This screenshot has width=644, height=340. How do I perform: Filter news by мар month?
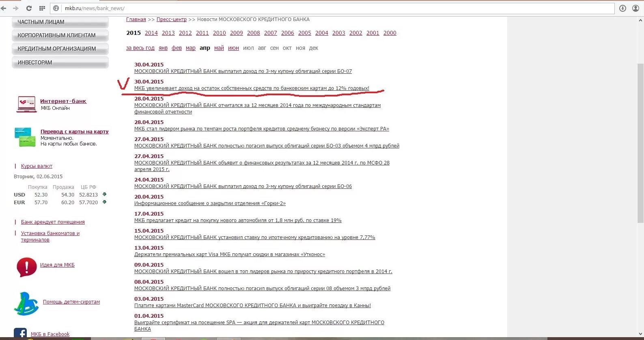coord(191,48)
